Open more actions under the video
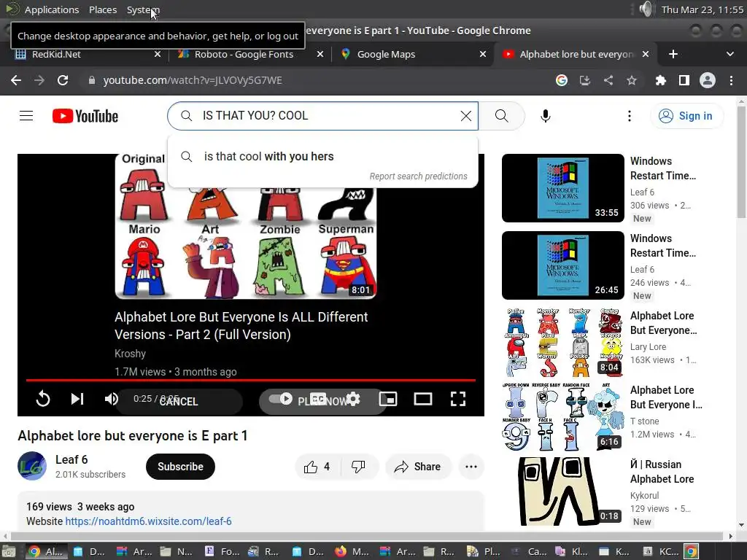This screenshot has width=747, height=560. click(x=471, y=467)
